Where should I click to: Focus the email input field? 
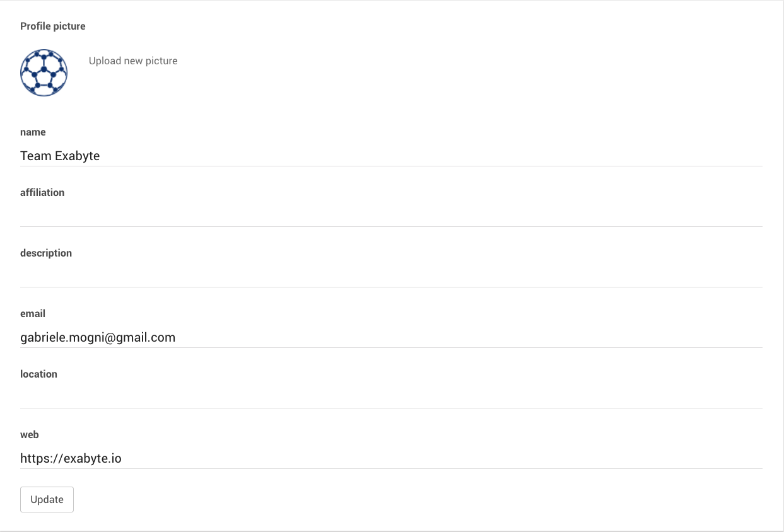coord(391,337)
